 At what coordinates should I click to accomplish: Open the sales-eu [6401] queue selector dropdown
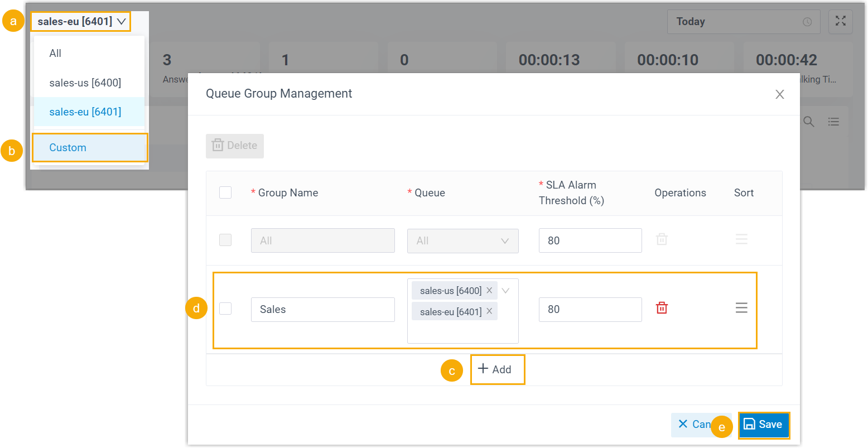tap(81, 22)
